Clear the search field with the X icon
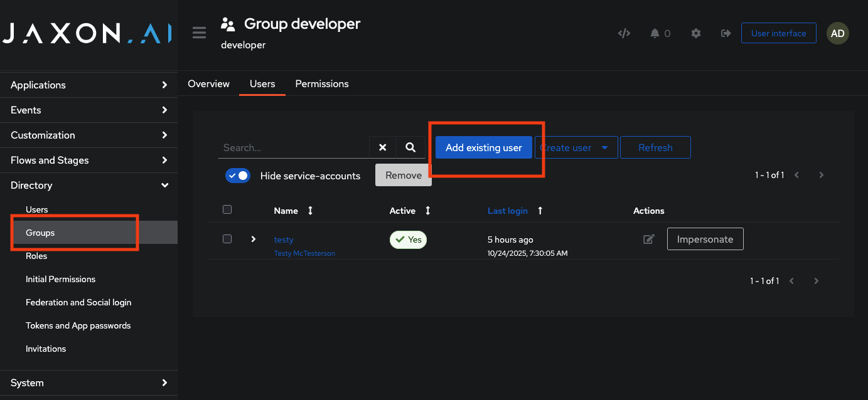Image resolution: width=868 pixels, height=400 pixels. tap(383, 147)
